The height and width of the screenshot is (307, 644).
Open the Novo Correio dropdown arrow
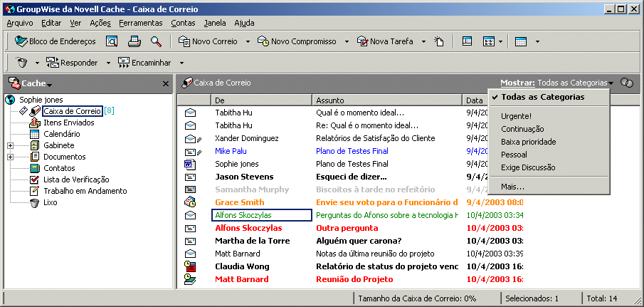248,41
